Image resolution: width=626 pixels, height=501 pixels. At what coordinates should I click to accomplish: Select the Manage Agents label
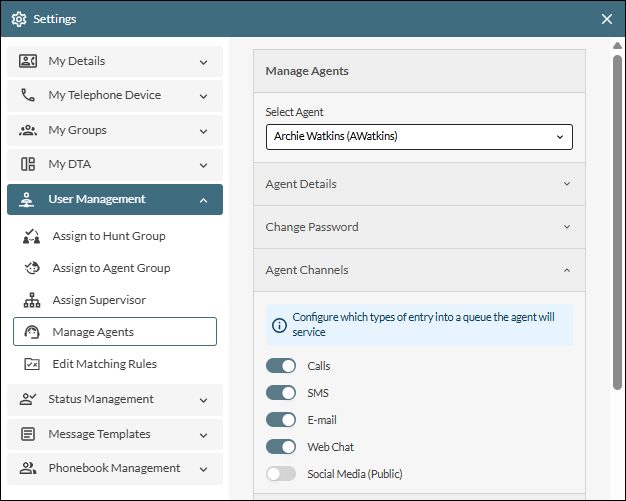[93, 332]
